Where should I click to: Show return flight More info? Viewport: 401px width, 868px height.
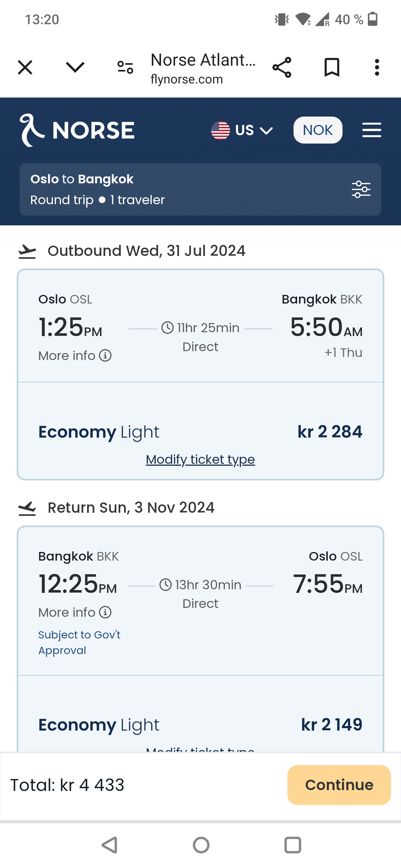tap(75, 612)
